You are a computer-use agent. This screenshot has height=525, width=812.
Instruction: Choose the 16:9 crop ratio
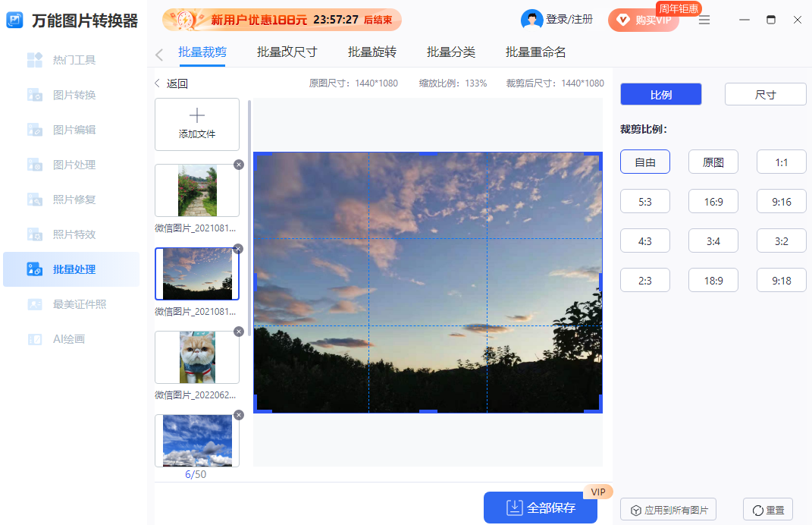713,201
